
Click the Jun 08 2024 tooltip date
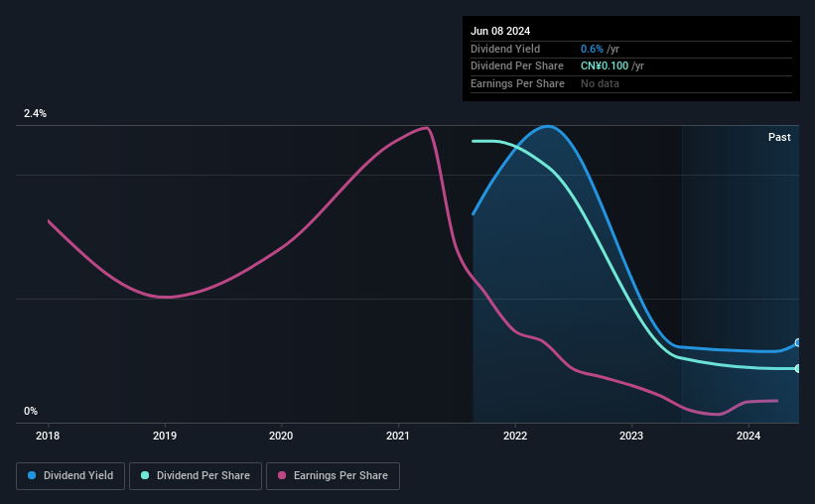(500, 31)
